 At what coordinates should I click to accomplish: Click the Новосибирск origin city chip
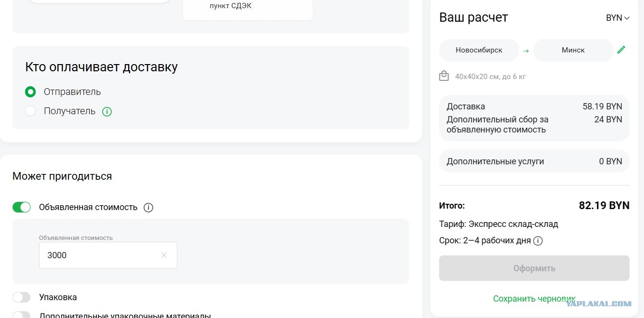click(x=479, y=50)
